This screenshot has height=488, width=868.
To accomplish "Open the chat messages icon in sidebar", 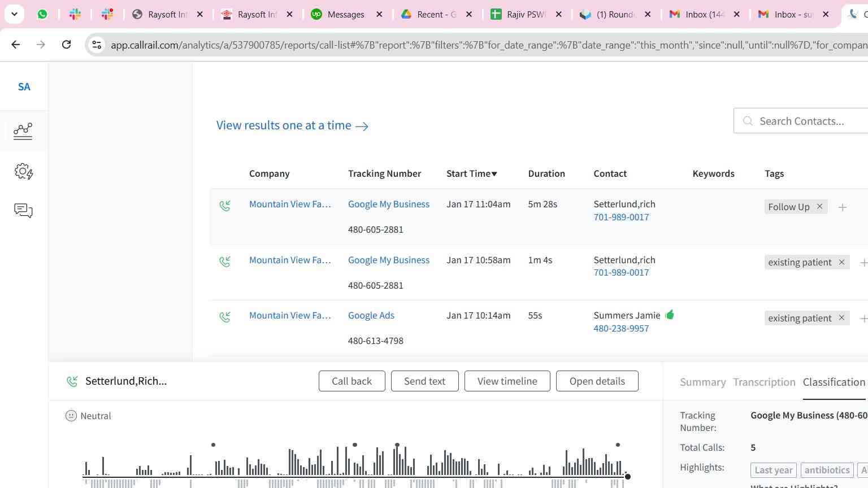I will (23, 211).
